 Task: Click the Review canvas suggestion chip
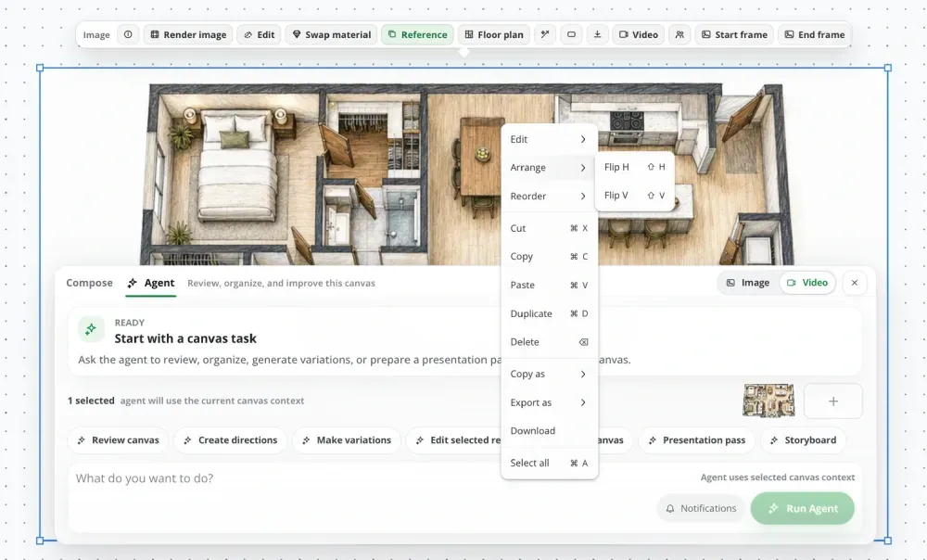pyautogui.click(x=119, y=440)
